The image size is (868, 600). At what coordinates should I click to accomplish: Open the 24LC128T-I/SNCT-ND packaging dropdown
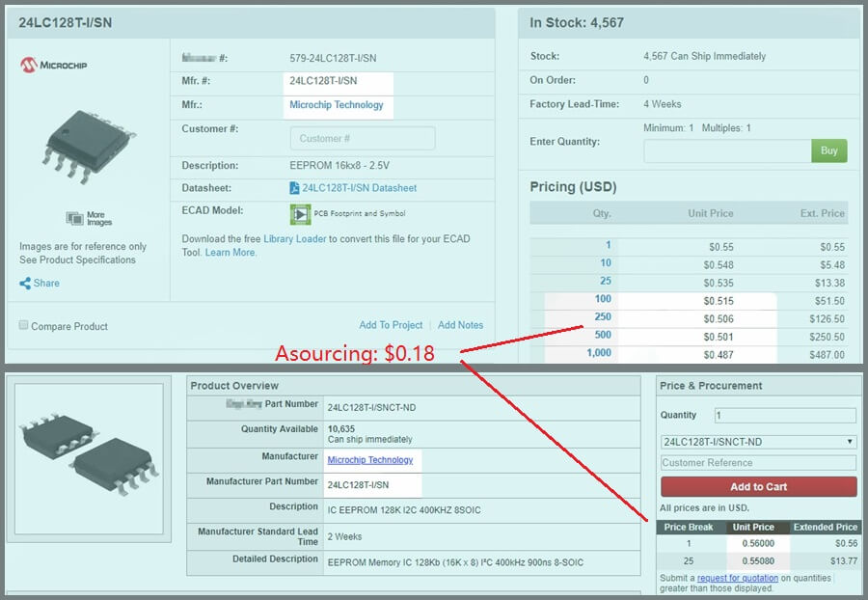[758, 442]
